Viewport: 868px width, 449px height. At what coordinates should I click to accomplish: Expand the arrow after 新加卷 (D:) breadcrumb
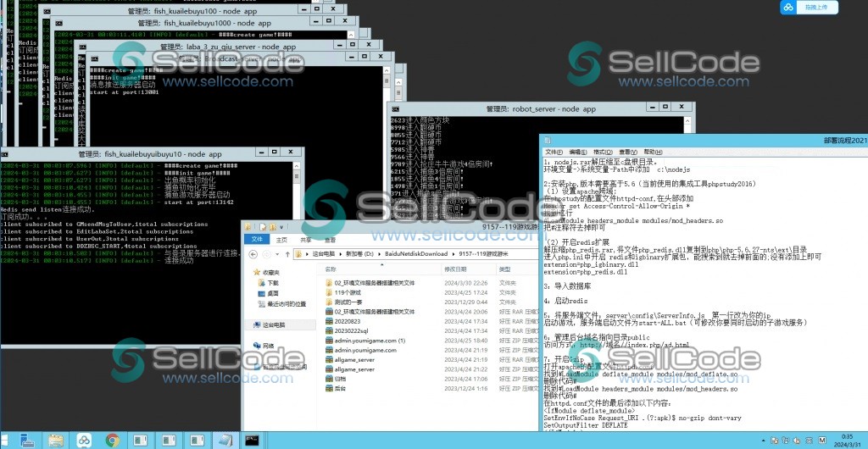click(x=380, y=254)
